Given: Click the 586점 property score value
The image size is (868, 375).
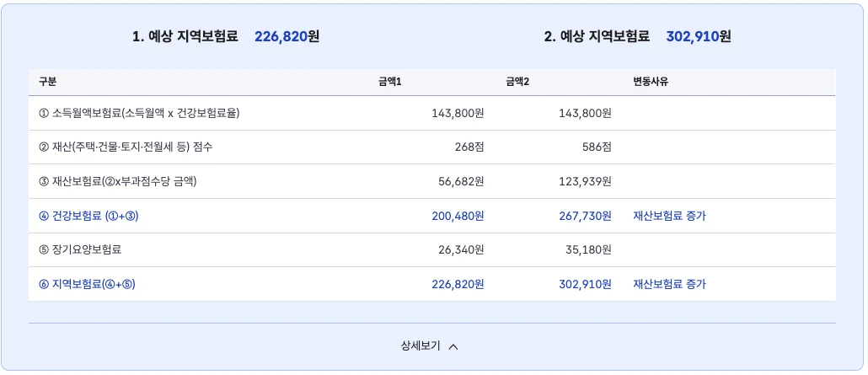Looking at the screenshot, I should point(597,147).
